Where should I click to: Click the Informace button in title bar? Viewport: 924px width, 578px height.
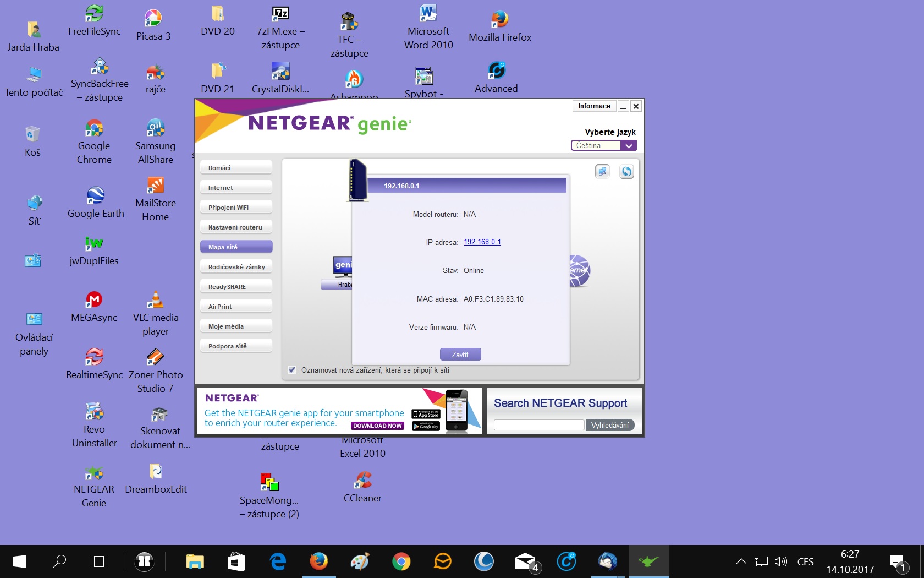point(594,106)
